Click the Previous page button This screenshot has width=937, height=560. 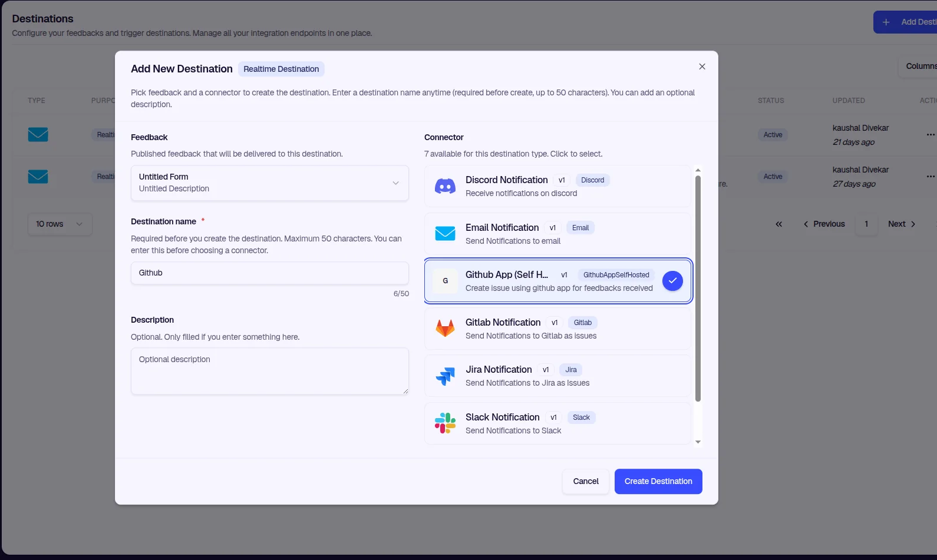click(x=824, y=224)
